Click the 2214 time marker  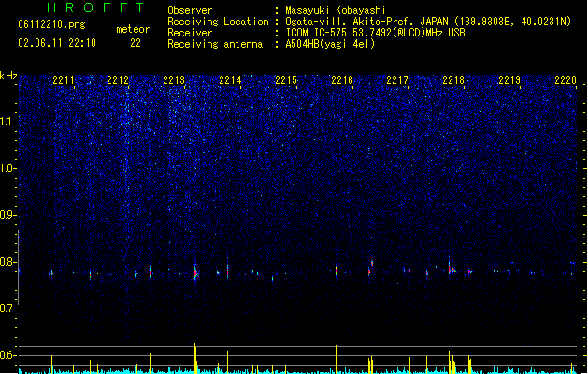[230, 80]
